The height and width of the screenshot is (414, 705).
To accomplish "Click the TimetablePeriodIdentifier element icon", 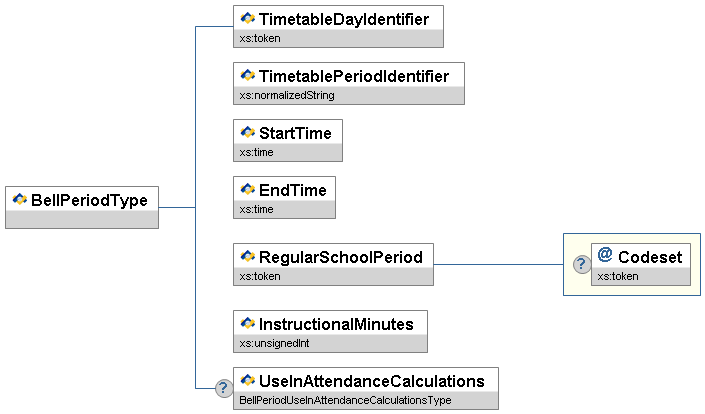I will point(247,76).
